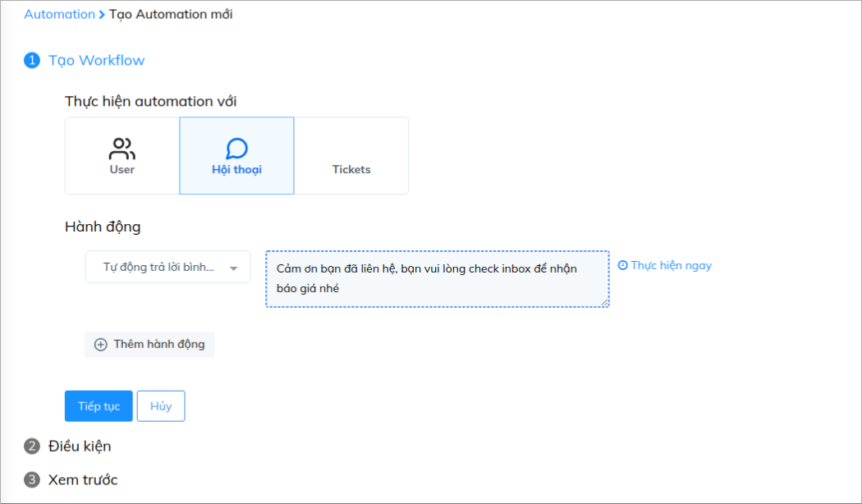Click the clock icon beside Thực hiện ngay
The image size is (862, 504).
[623, 265]
